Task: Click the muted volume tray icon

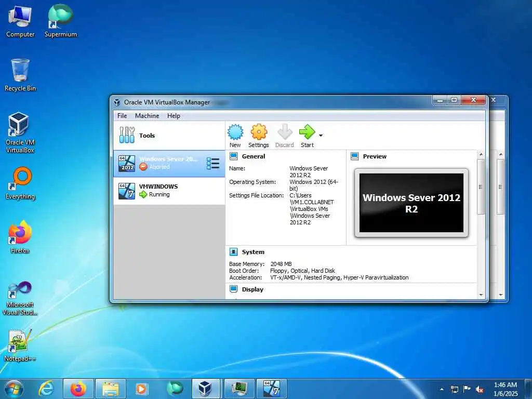Action: tap(480, 389)
